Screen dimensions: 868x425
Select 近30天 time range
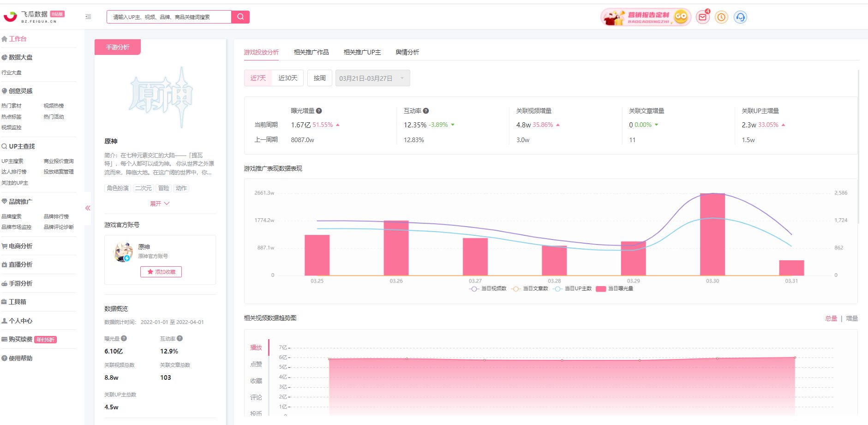[287, 78]
